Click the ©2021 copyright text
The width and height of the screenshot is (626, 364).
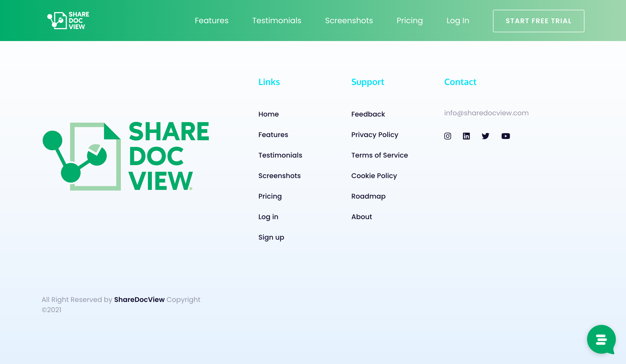click(x=51, y=310)
